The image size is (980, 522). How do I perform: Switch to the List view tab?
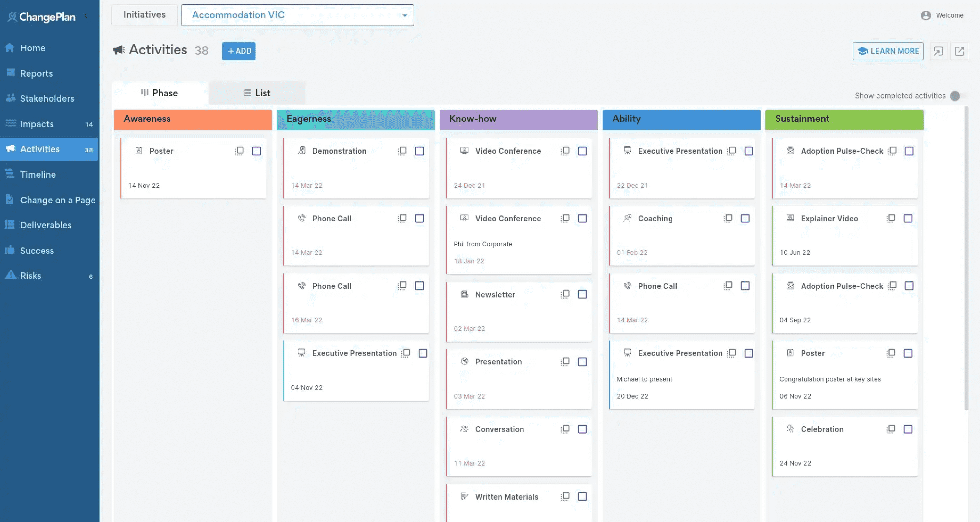pos(257,93)
